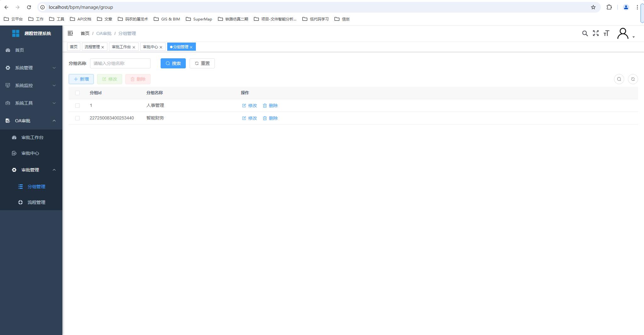644x335 pixels.
Task: Open 首页 in the sidebar
Action: (31, 50)
